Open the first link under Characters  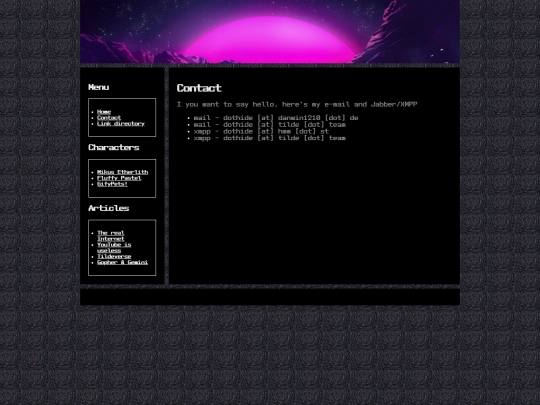123,172
